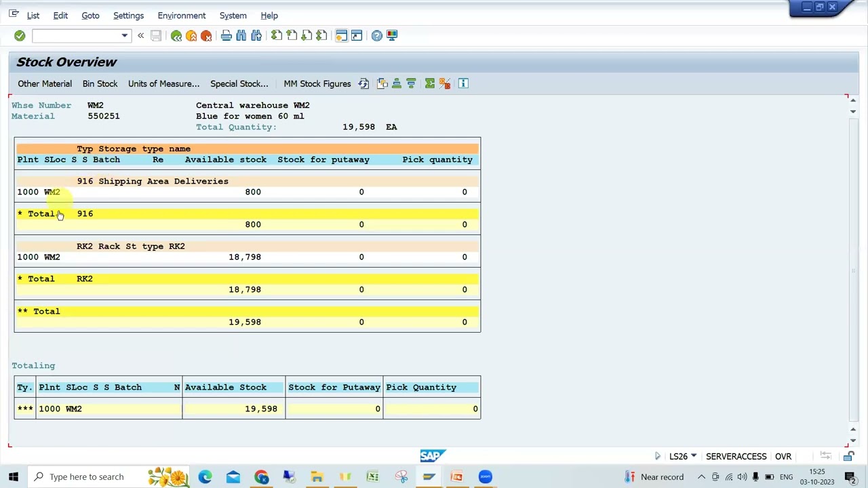Click the Windows Start button
The width and height of the screenshot is (868, 488).
tap(13, 476)
